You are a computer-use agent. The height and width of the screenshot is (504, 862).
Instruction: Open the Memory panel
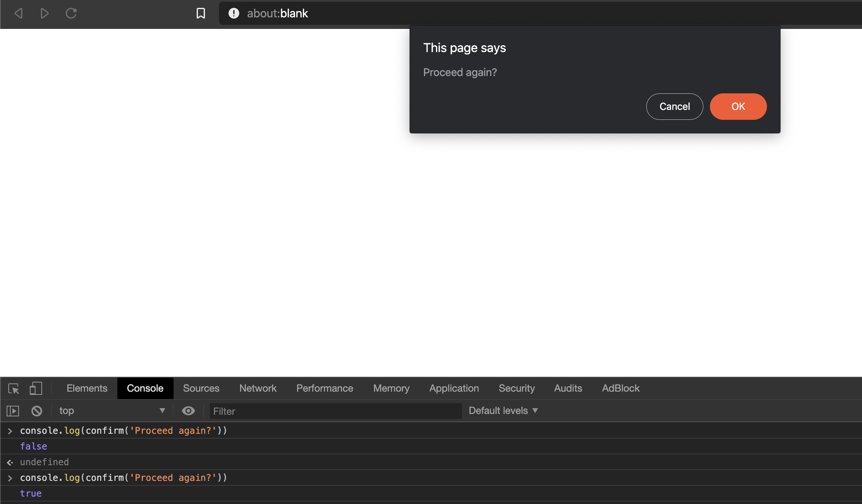[391, 388]
